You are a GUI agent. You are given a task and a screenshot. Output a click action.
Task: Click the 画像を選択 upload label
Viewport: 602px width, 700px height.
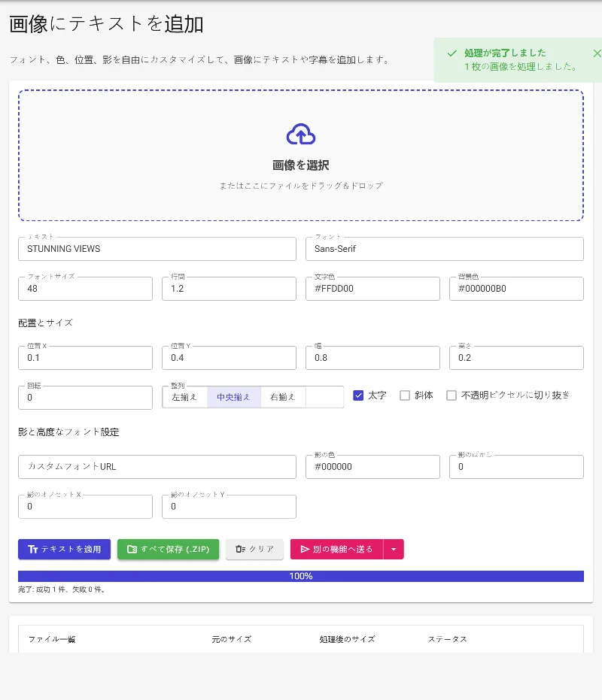click(301, 165)
